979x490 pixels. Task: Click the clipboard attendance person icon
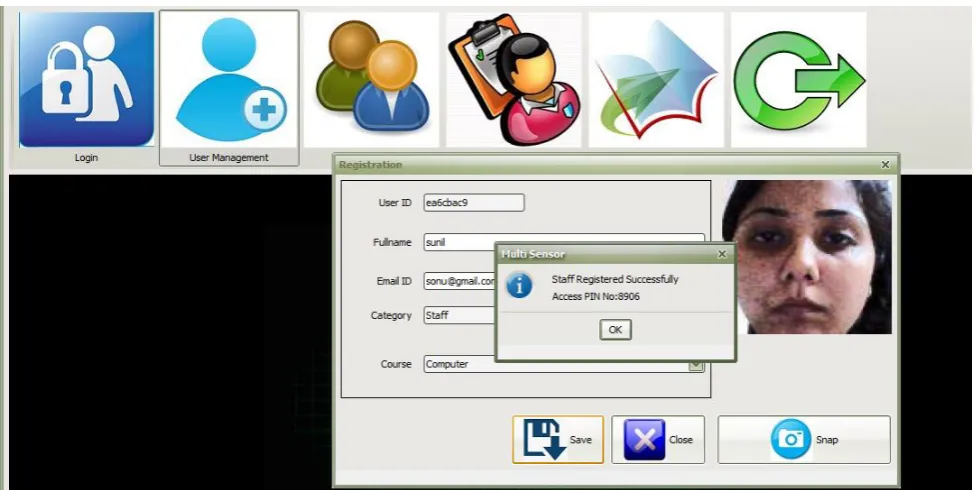pos(514,80)
